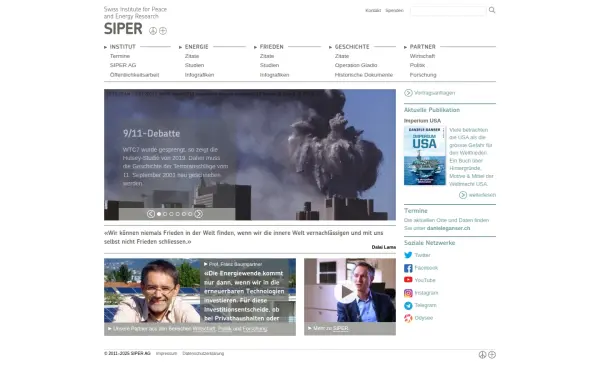Open Öffentlichkeitsarbeit link
The width and height of the screenshot is (600, 375).
tap(134, 75)
